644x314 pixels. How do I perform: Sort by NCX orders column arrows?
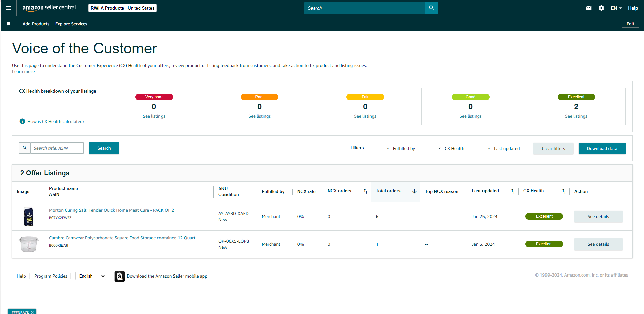(x=366, y=191)
